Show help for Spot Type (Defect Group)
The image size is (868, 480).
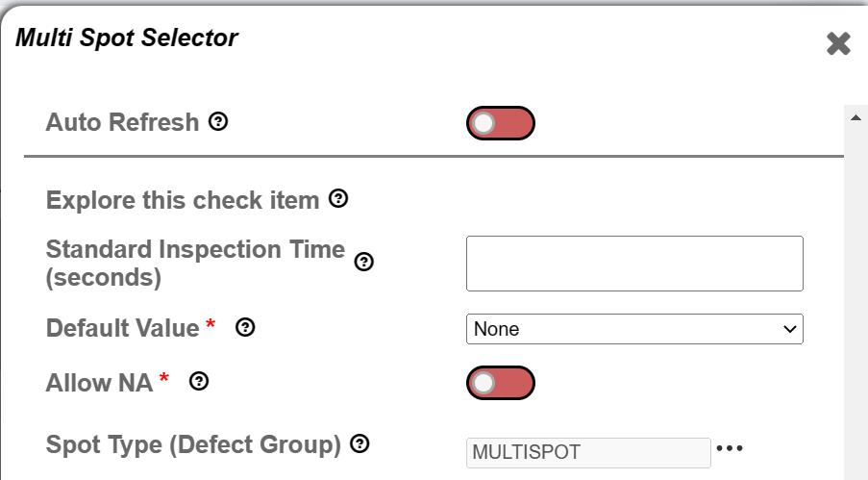pyautogui.click(x=360, y=443)
